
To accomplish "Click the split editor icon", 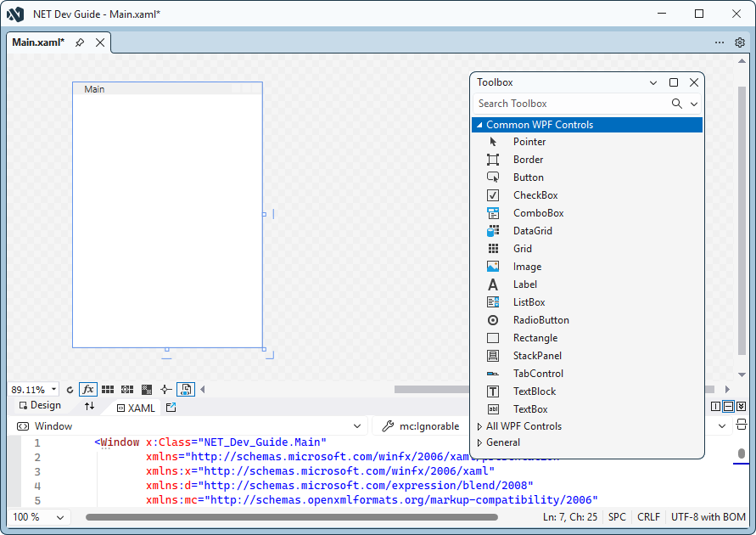I will [x=742, y=425].
